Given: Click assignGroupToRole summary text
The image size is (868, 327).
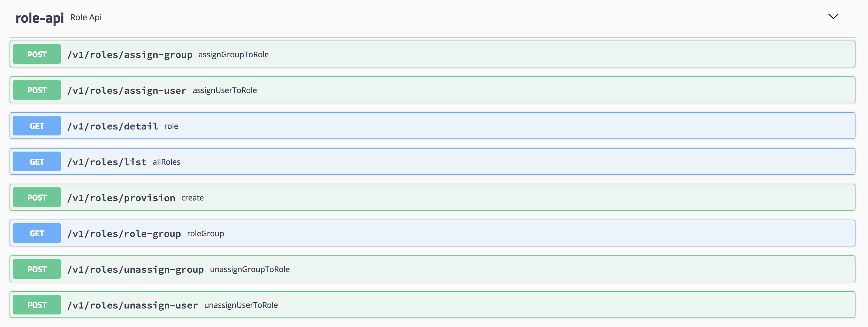Looking at the screenshot, I should 233,55.
